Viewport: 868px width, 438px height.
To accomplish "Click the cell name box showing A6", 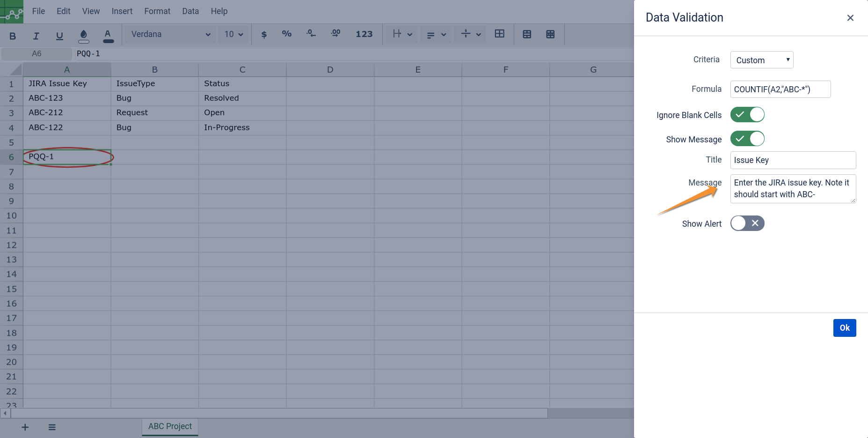I will [36, 54].
